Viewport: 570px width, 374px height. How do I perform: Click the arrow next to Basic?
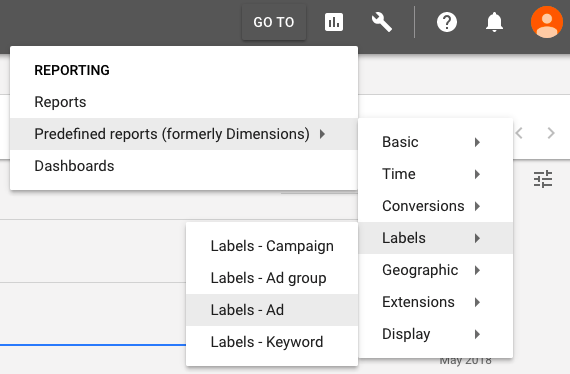point(477,142)
